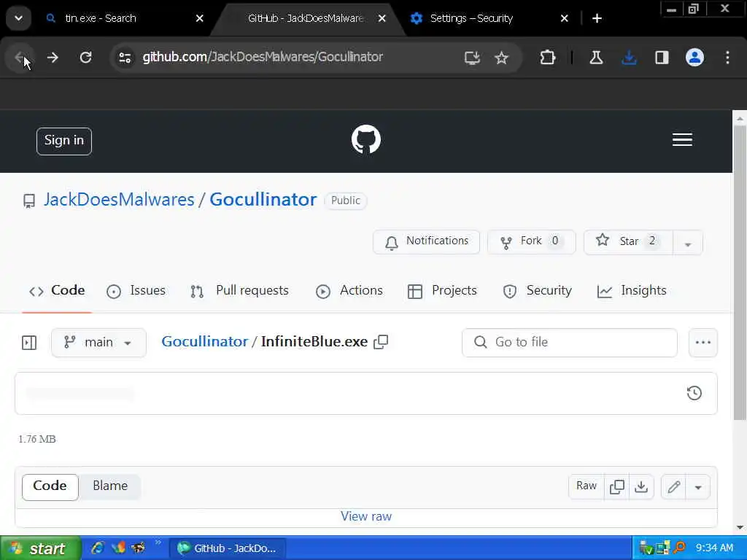Open the more file actions ellipsis button

(x=703, y=343)
